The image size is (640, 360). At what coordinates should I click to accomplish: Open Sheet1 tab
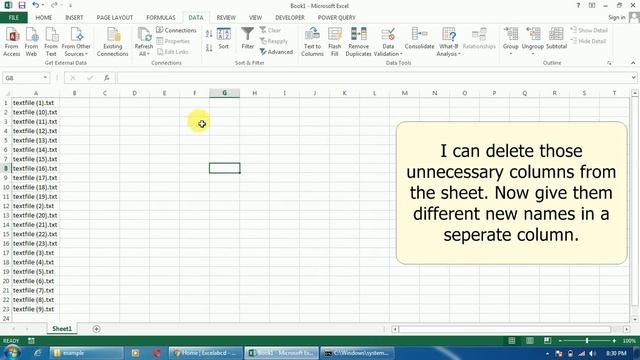tap(62, 329)
